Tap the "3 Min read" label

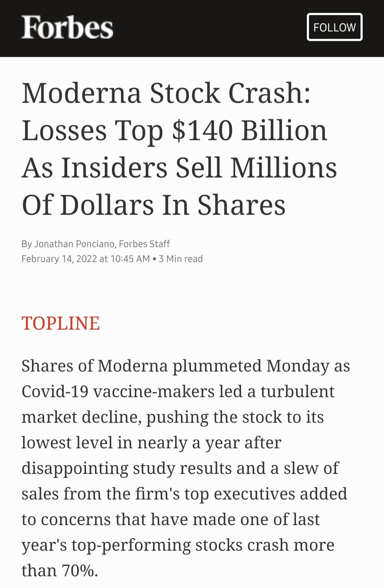(181, 259)
